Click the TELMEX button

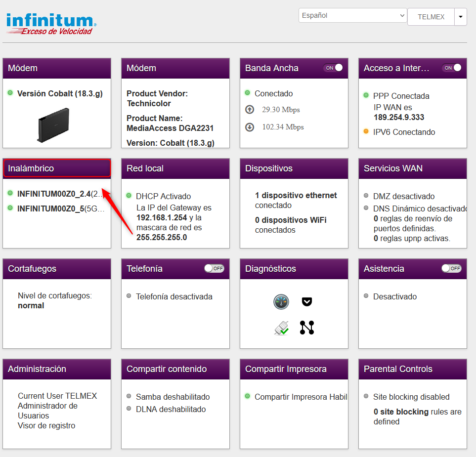(x=430, y=17)
